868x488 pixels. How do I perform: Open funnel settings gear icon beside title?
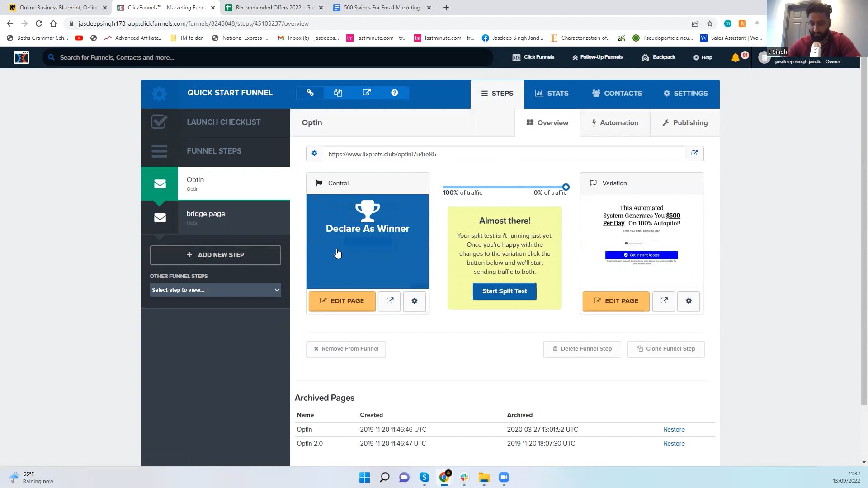tap(159, 94)
